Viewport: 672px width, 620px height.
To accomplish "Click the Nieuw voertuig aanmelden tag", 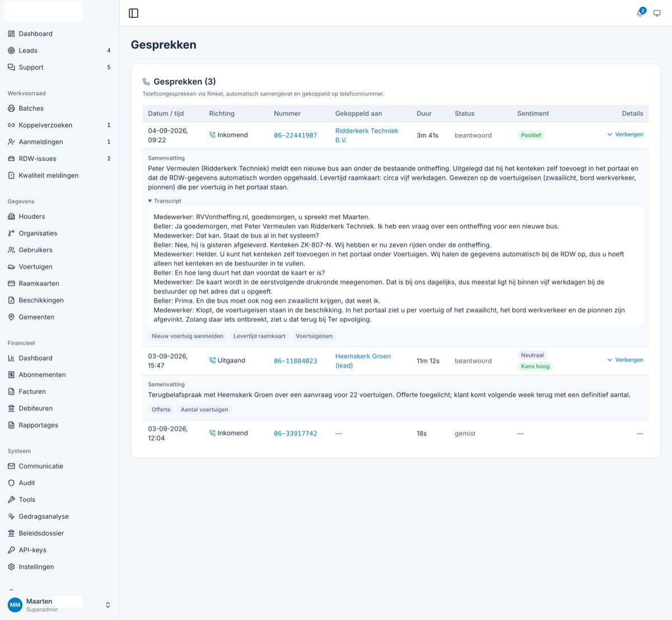I will pyautogui.click(x=188, y=336).
